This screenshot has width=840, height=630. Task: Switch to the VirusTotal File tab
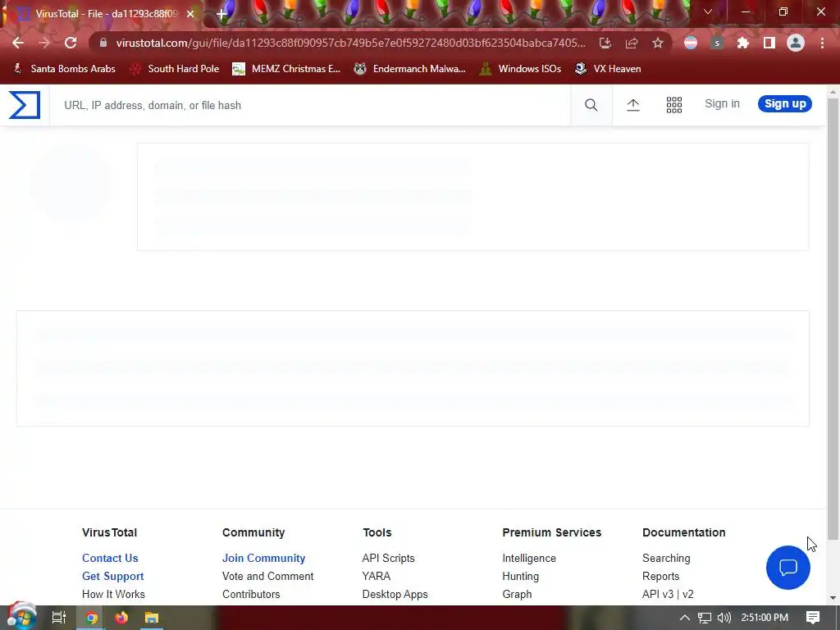102,14
